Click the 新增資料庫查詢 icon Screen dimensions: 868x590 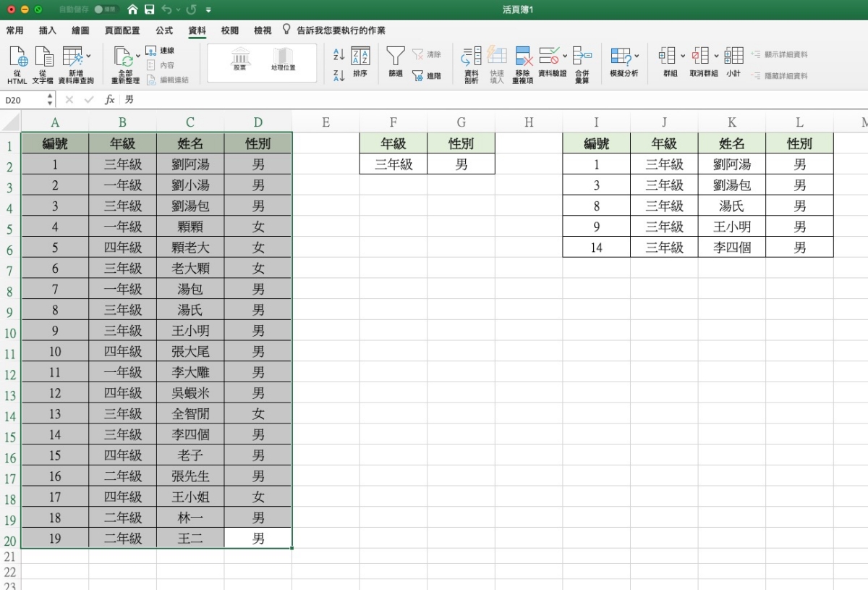pyautogui.click(x=72, y=57)
